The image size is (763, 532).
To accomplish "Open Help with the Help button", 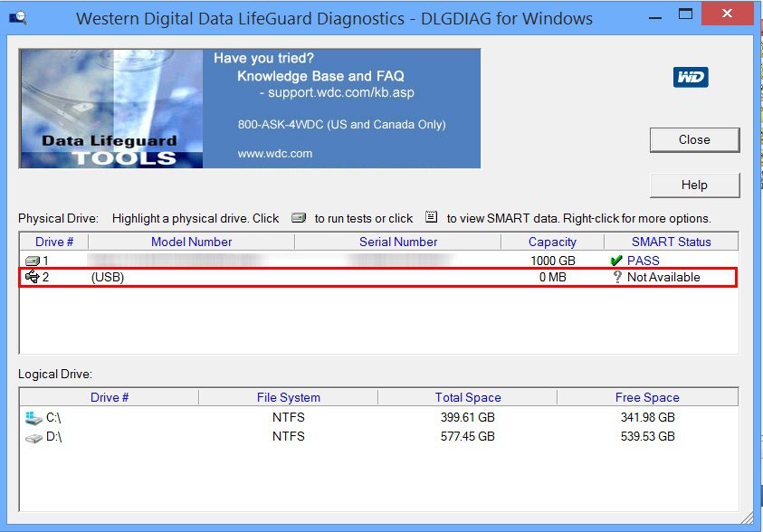I will tap(694, 185).
